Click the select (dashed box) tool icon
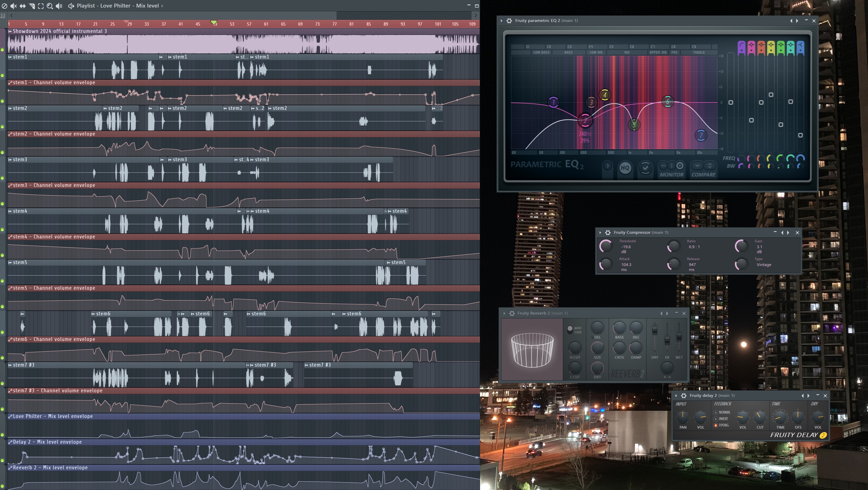Image resolution: width=868 pixels, height=490 pixels. [x=41, y=6]
